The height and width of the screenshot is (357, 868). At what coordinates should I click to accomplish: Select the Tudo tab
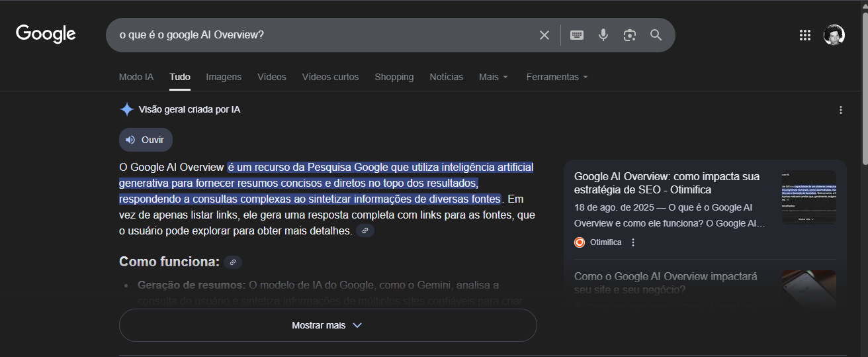click(x=180, y=77)
